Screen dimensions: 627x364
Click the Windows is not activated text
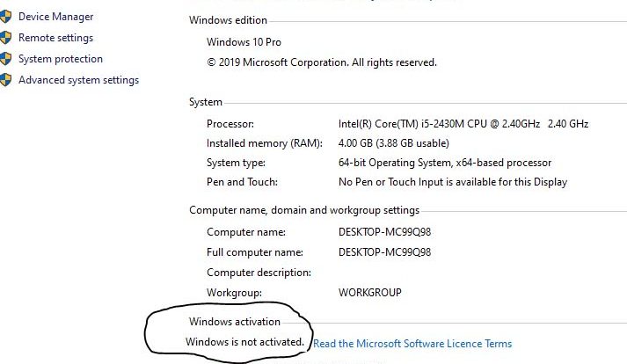pos(244,342)
